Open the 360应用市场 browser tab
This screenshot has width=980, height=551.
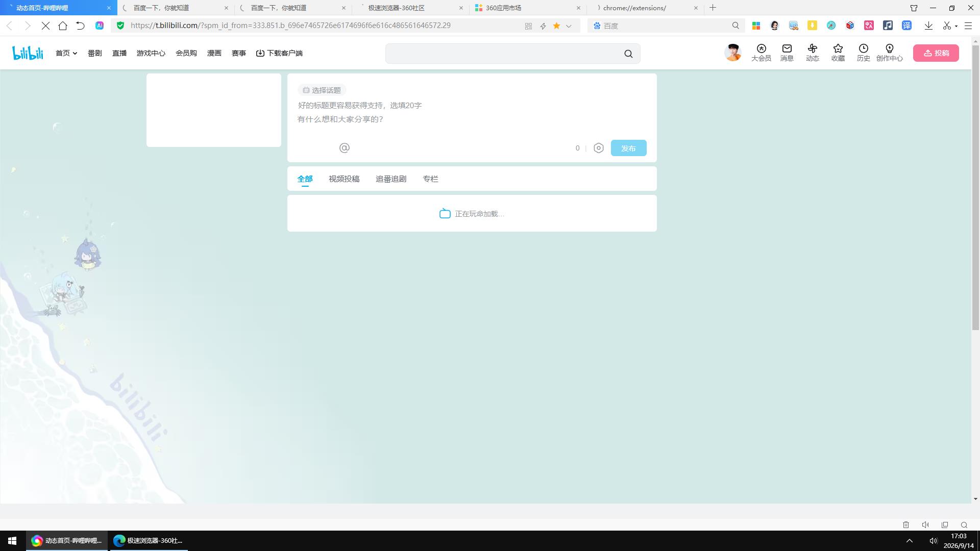click(528, 8)
